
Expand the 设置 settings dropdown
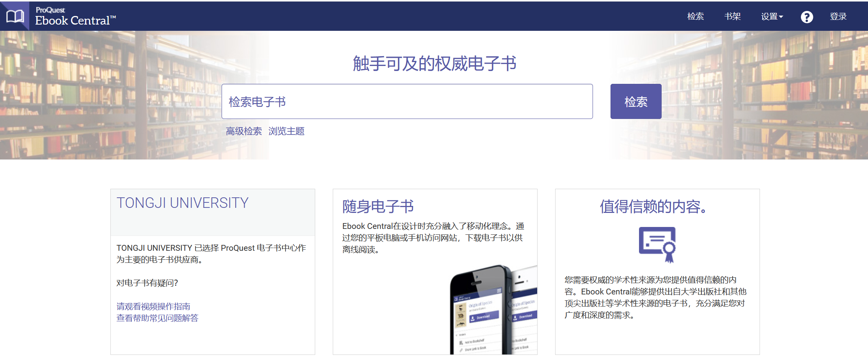772,16
